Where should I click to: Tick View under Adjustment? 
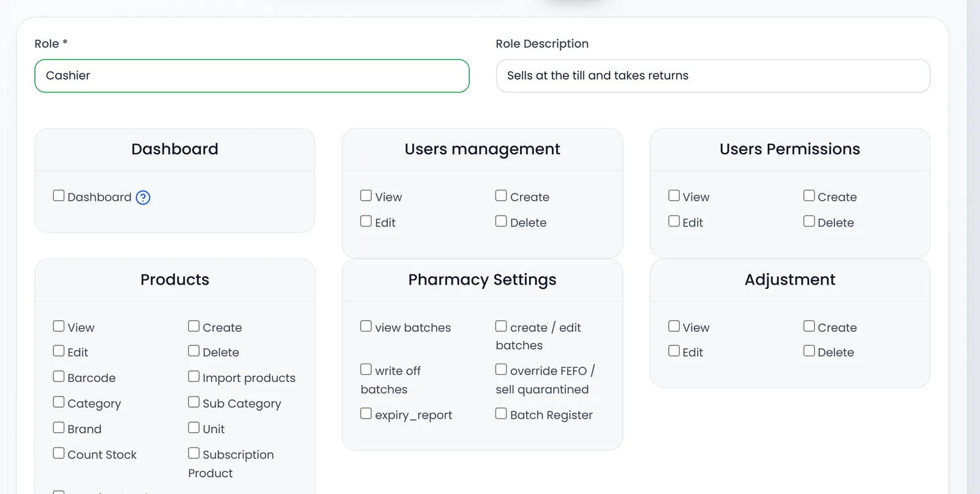(x=674, y=326)
